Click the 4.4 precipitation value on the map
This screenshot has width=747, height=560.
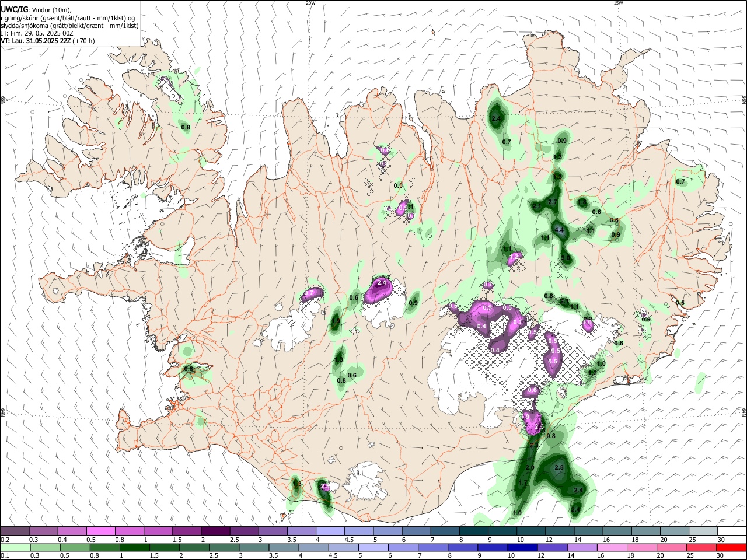pos(559,230)
